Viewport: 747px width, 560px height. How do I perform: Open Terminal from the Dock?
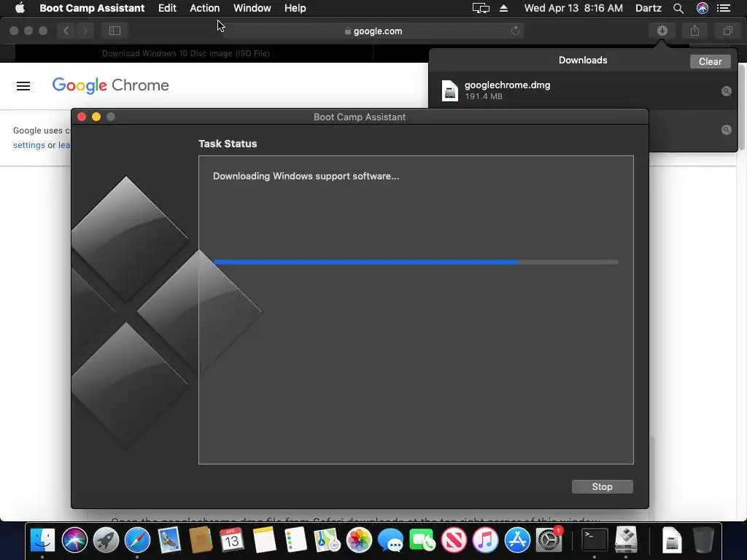pyautogui.click(x=595, y=540)
